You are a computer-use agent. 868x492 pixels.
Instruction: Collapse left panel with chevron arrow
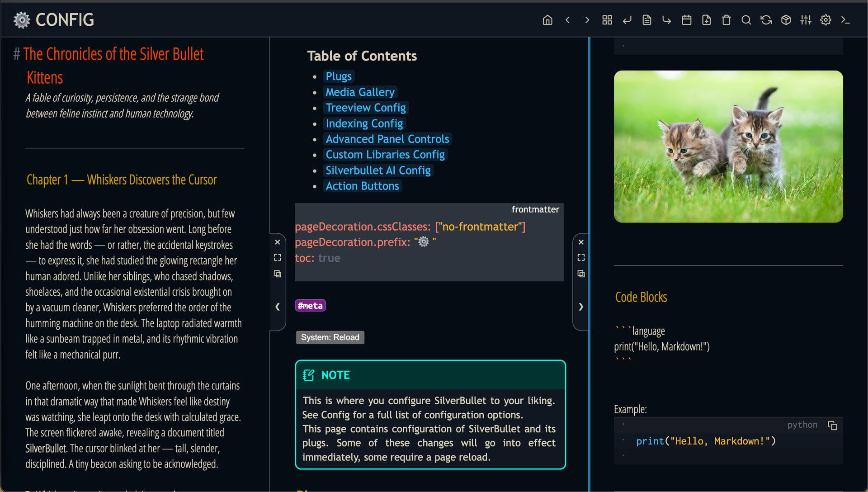coord(278,307)
